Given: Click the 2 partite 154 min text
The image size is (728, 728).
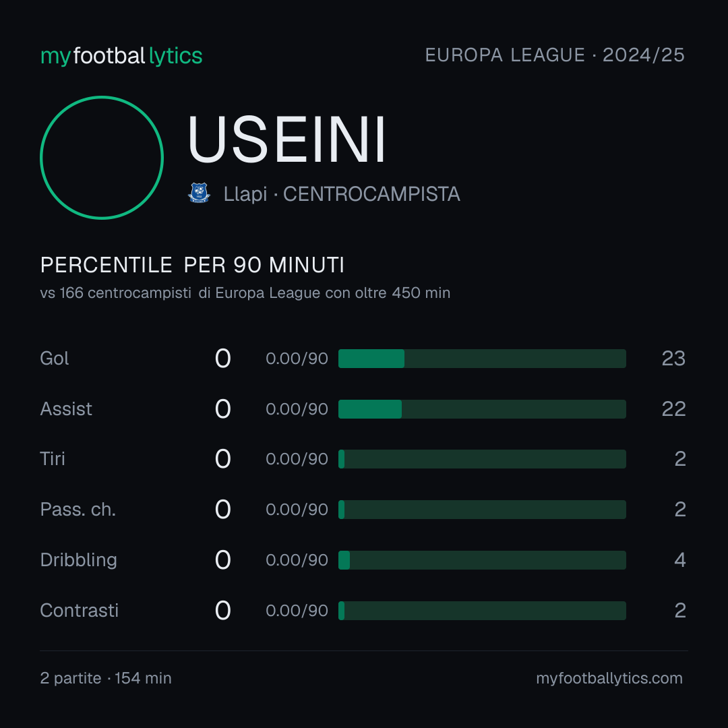Looking at the screenshot, I should [x=106, y=678].
